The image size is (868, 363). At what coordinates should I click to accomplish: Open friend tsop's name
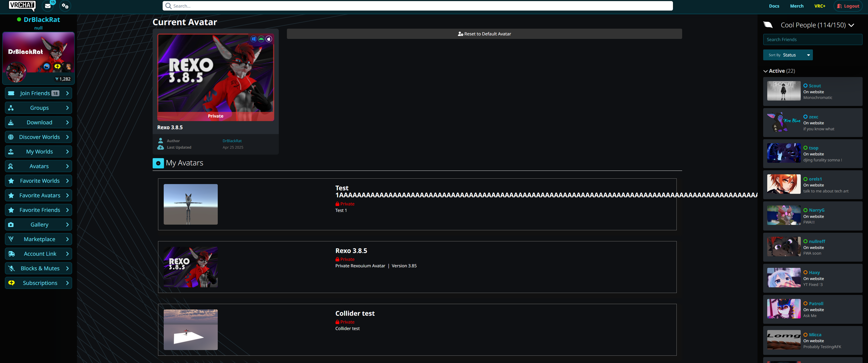813,148
